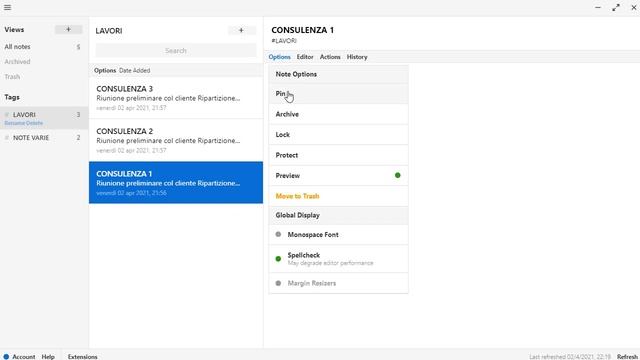Click the Account status circle icon
The height and width of the screenshot is (360, 640).
6,357
